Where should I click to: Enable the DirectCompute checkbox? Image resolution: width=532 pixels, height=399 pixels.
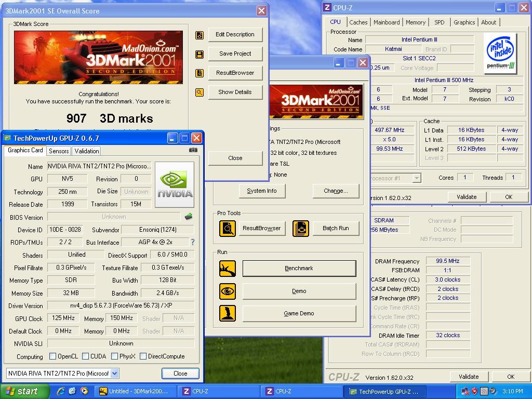143,356
